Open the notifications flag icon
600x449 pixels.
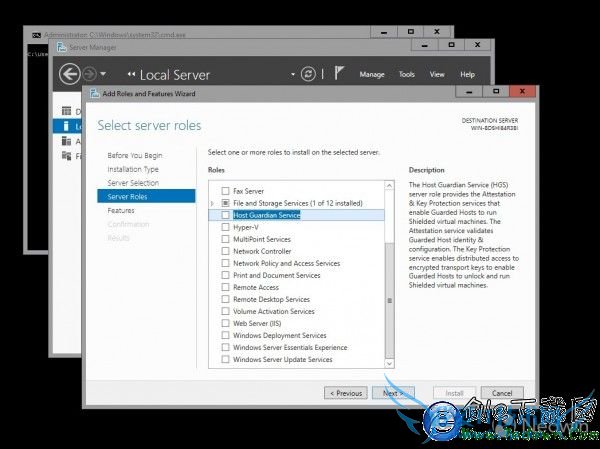339,73
